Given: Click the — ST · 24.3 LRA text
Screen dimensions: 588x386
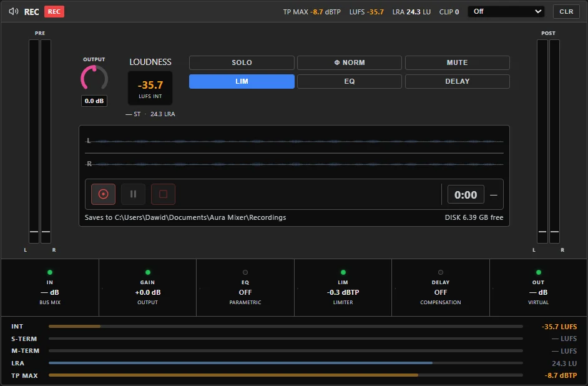Looking at the screenshot, I should tap(150, 114).
